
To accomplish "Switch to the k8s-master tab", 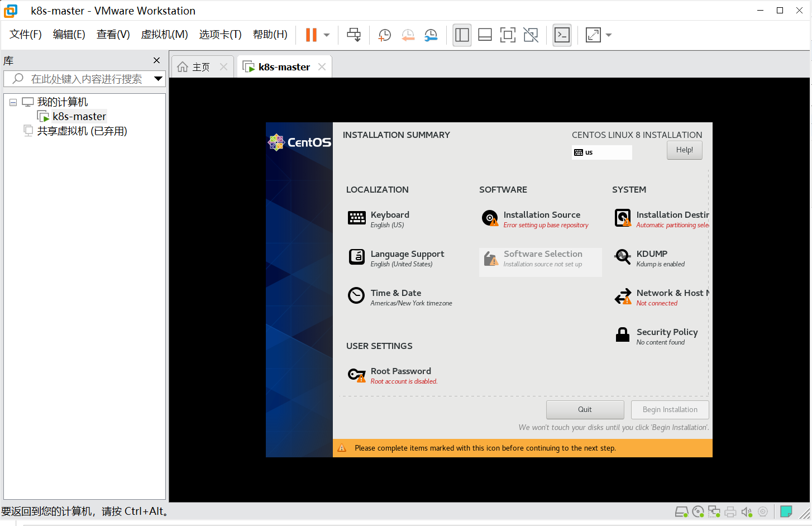I will coord(284,67).
